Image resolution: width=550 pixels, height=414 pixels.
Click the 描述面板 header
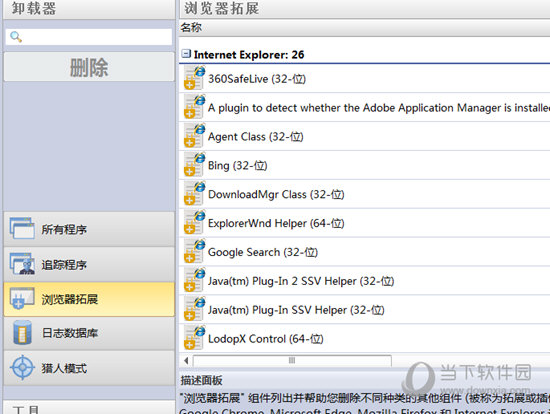click(x=201, y=380)
